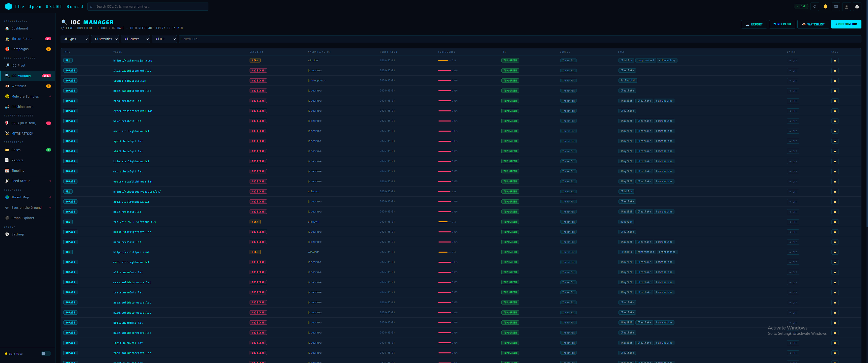Open the https://thedragonyear.com/en/ value link

pos(137,192)
